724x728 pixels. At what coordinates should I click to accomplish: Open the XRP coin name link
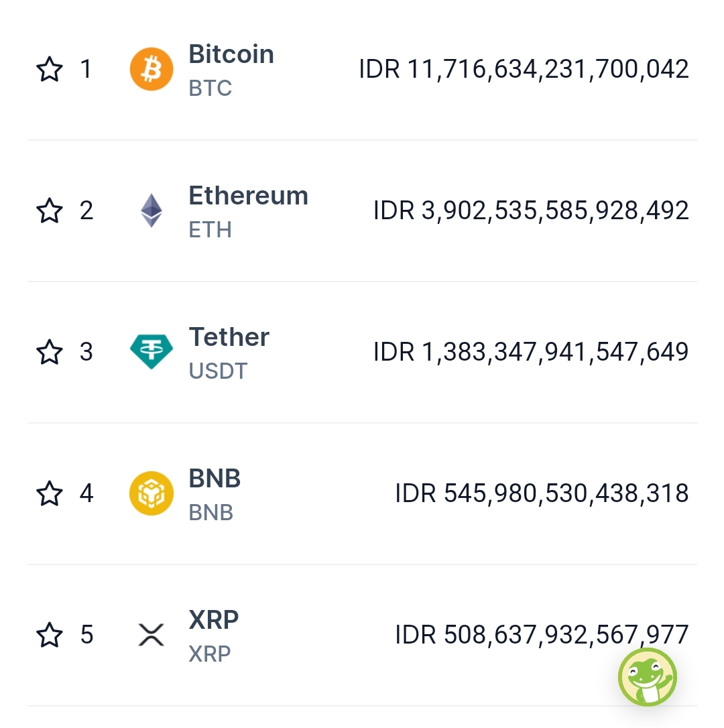coord(213,620)
